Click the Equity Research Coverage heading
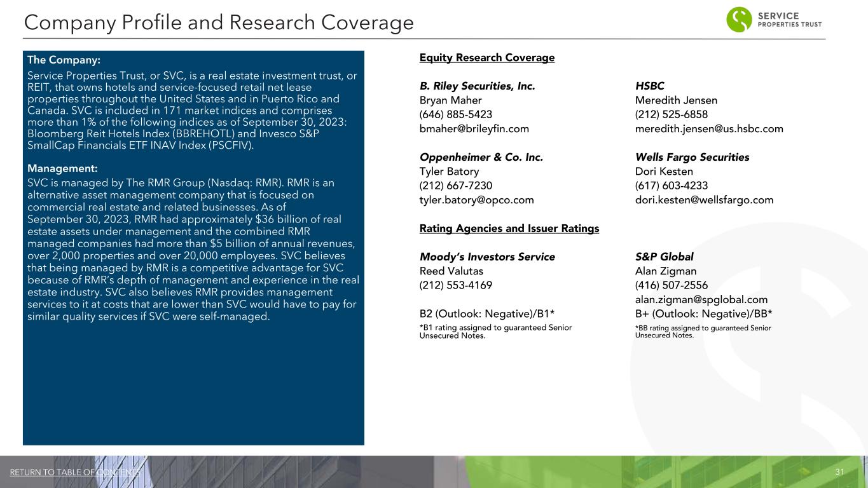This screenshot has height=488, width=868. point(487,58)
